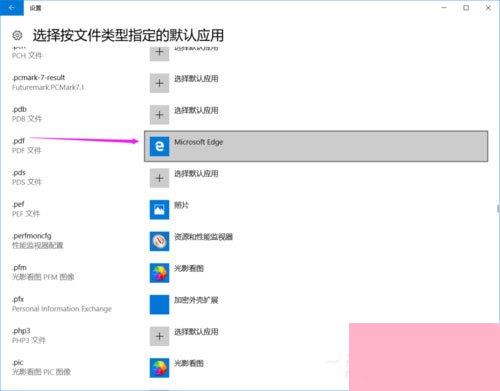Click performance monitor icon for .perfmoncfg
The width and height of the screenshot is (500, 391).
(159, 241)
